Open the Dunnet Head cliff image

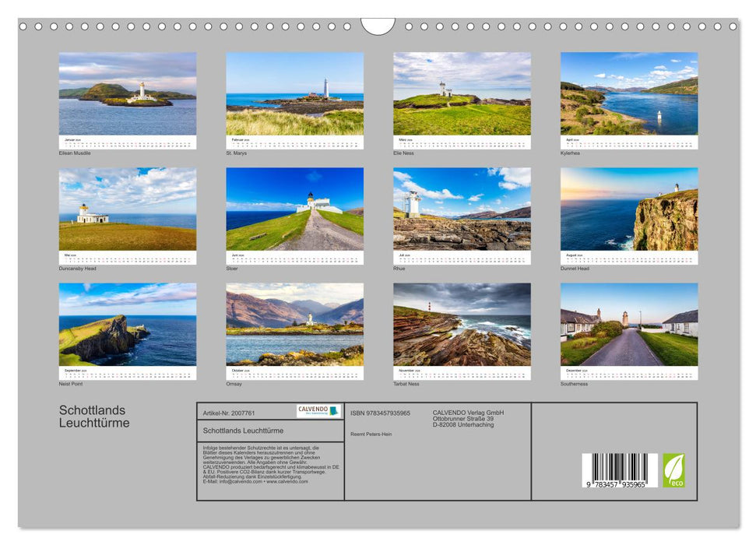629,209
